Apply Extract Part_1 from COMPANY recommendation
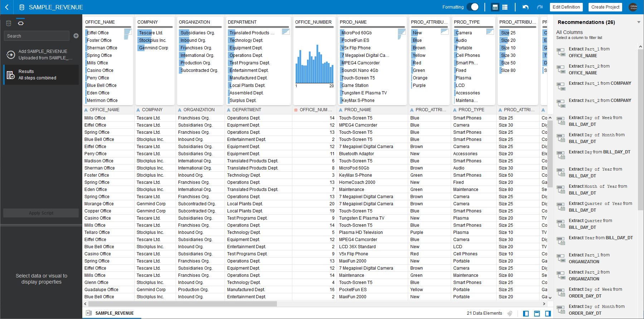Image resolution: width=644 pixels, height=319 pixels. (600, 83)
